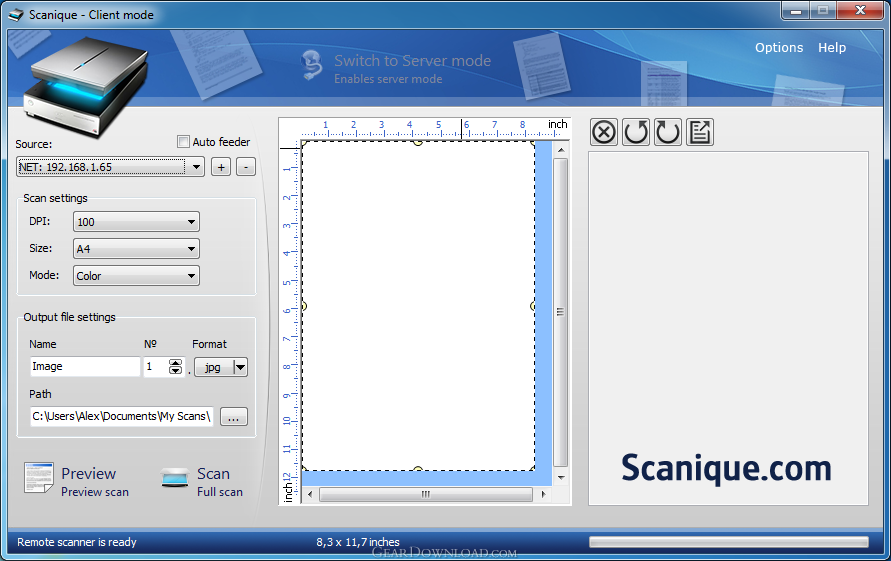
Task: Expand the Mode dropdown set to Color
Action: pyautogui.click(x=136, y=276)
